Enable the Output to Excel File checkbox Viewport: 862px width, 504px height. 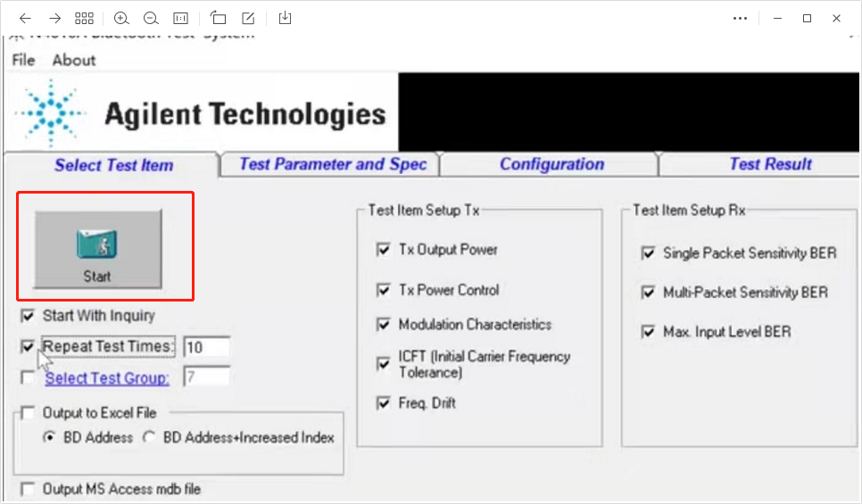(27, 412)
